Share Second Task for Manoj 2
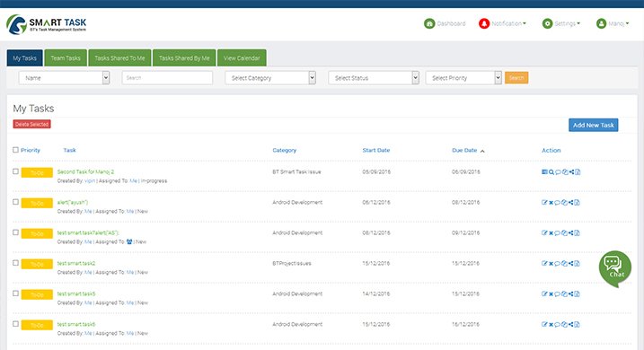The height and width of the screenshot is (350, 644). tap(571, 172)
